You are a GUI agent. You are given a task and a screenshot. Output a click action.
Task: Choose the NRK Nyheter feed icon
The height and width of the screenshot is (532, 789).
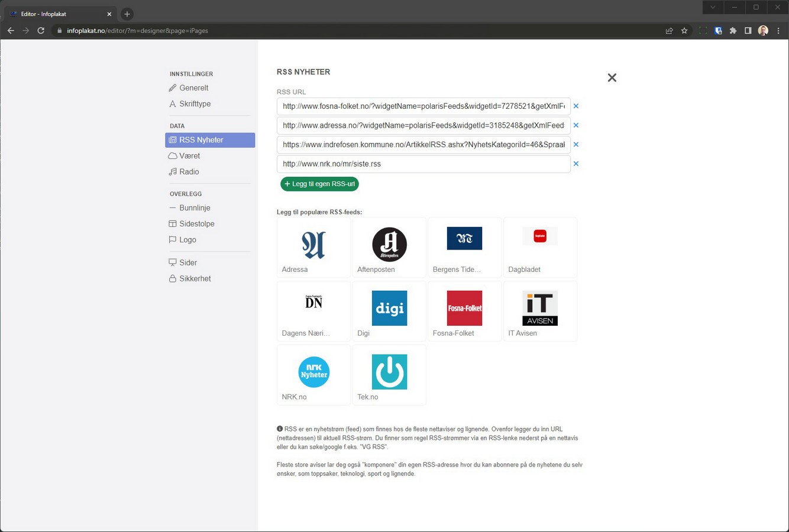(313, 372)
